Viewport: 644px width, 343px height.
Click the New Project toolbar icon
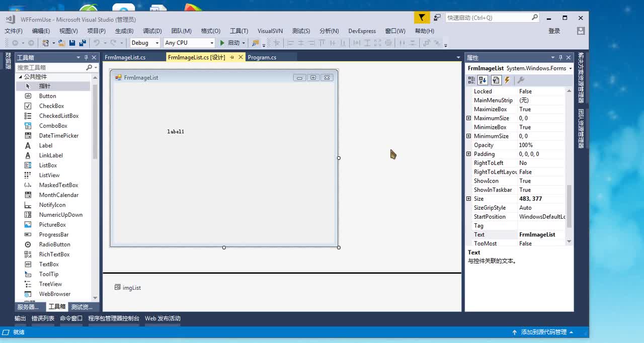pos(45,43)
